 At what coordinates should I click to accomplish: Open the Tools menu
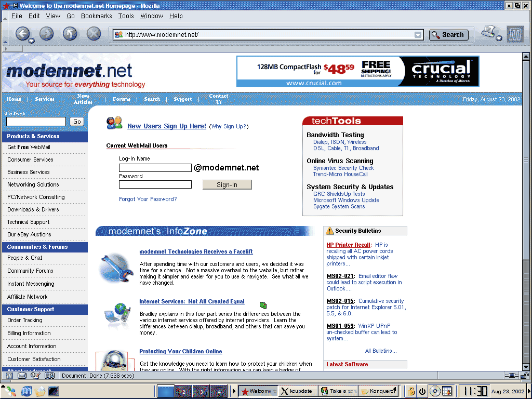coord(126,16)
